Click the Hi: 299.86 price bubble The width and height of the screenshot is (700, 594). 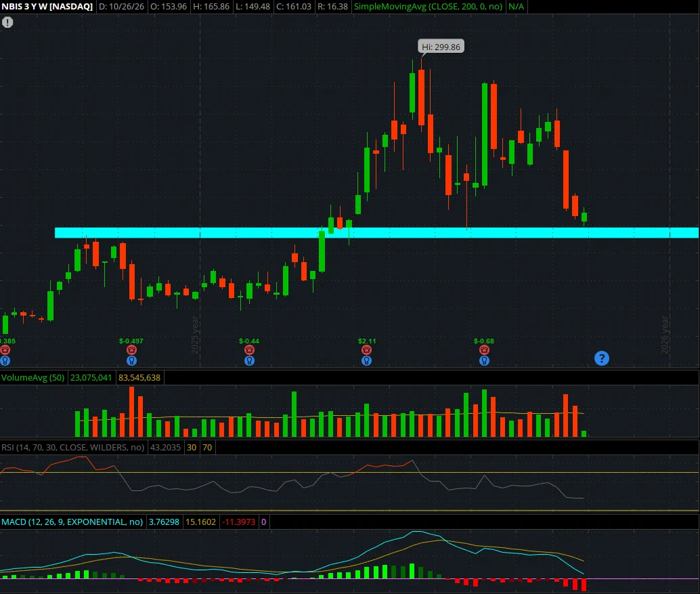pos(441,47)
